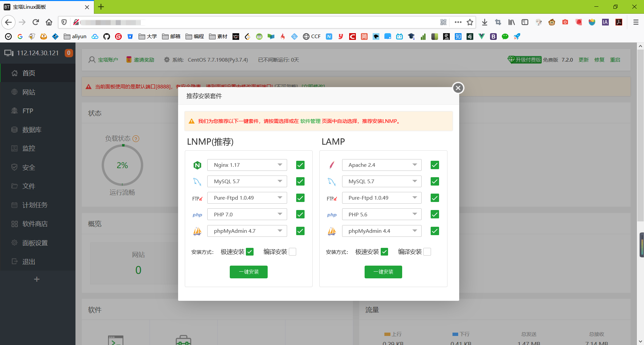Image resolution: width=644 pixels, height=345 pixels.
Task: Click the page vertical scrollbar thumb
Action: coord(640,136)
